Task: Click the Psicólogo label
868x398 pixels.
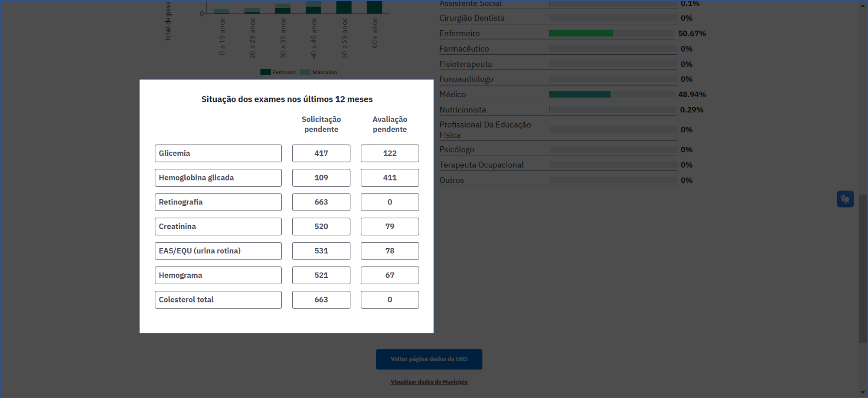Action: coord(457,149)
